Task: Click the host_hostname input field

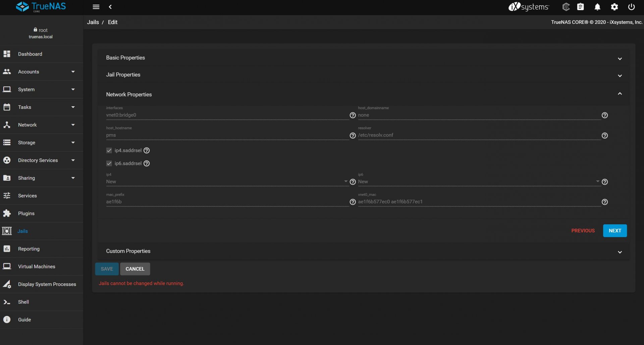Action: tap(227, 135)
